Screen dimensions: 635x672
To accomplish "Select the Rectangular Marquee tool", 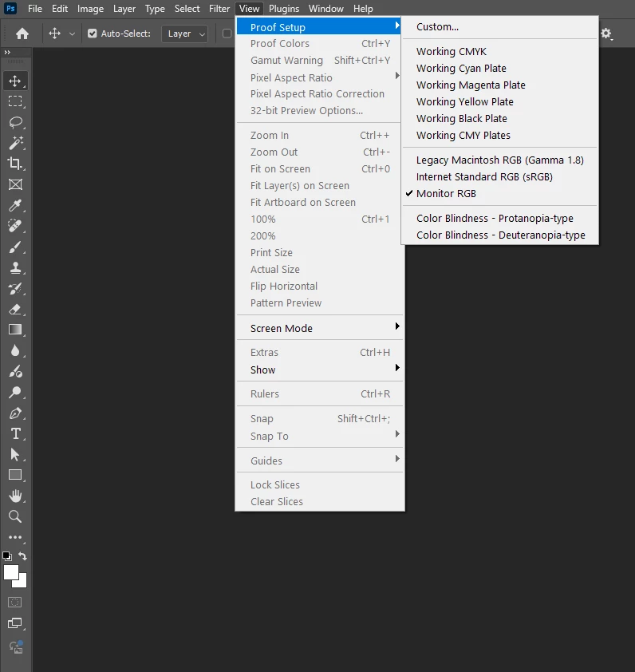I will (15, 101).
